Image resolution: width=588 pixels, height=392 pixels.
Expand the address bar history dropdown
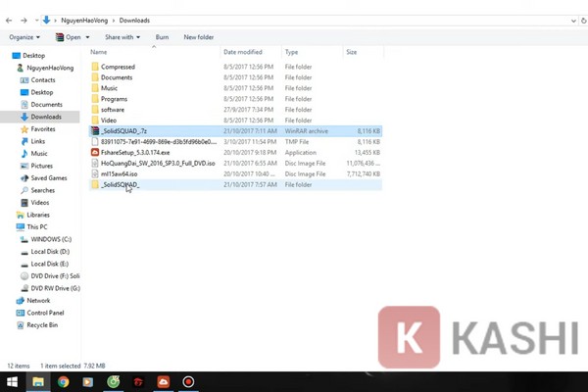click(573, 21)
